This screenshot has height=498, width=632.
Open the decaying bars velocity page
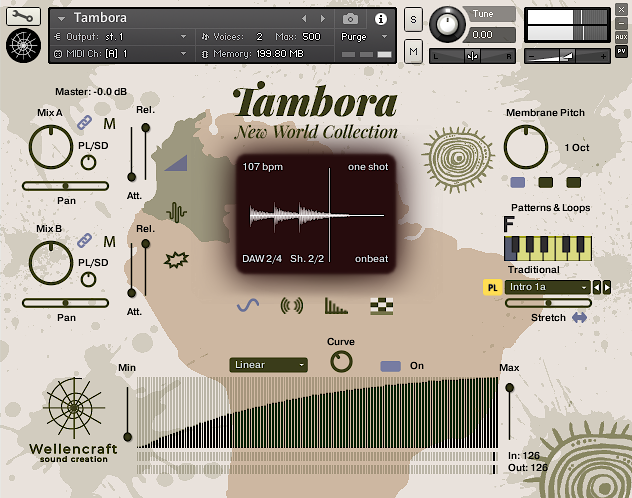click(336, 306)
